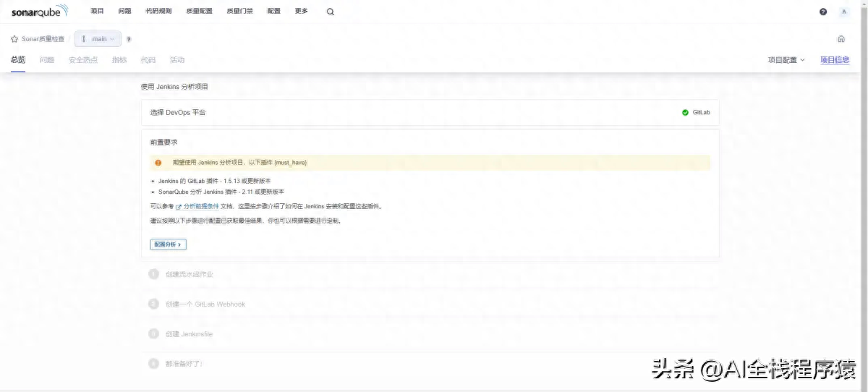Click the external link icon before 分析前提条件

point(179,207)
